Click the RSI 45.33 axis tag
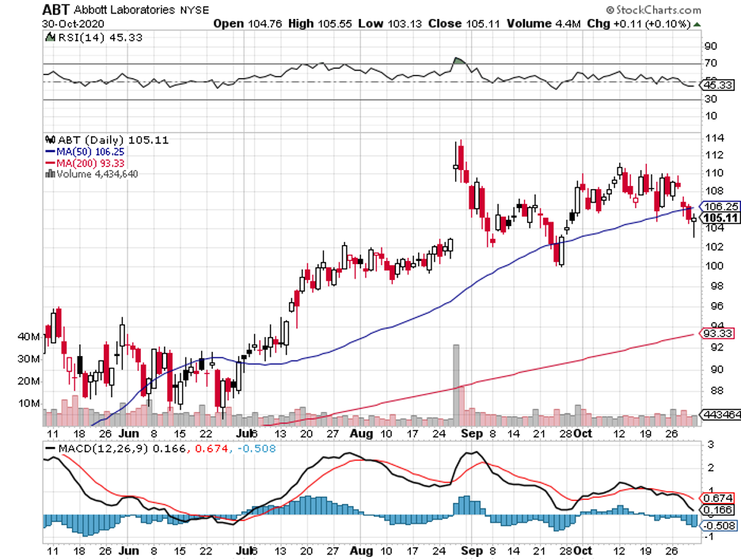This screenshot has width=741, height=560. [717, 85]
